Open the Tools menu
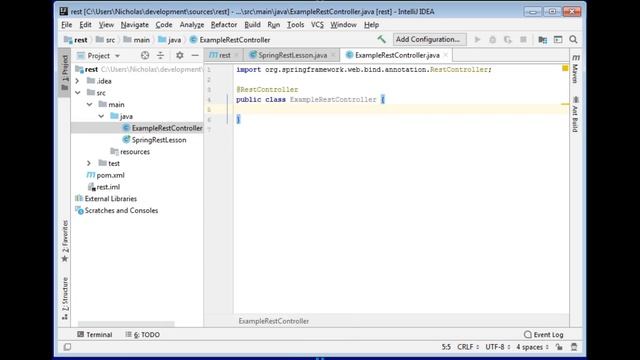Image resolution: width=640 pixels, height=360 pixels. (x=295, y=25)
